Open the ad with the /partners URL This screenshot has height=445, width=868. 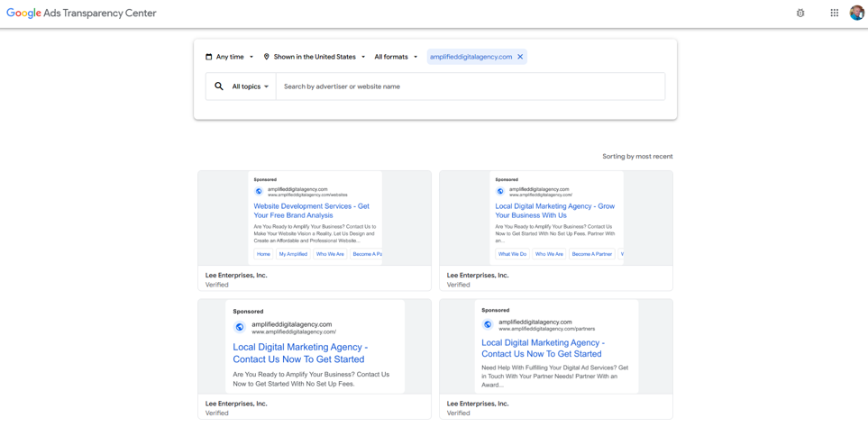click(x=555, y=347)
